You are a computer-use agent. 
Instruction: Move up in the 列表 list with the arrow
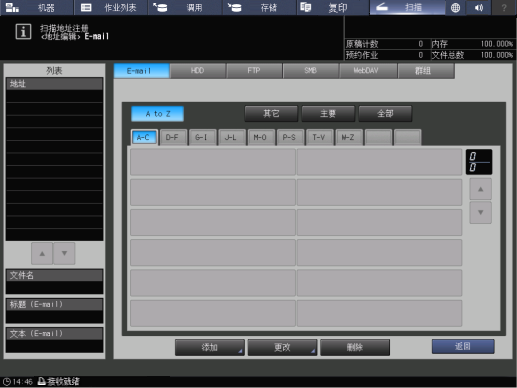(42, 254)
